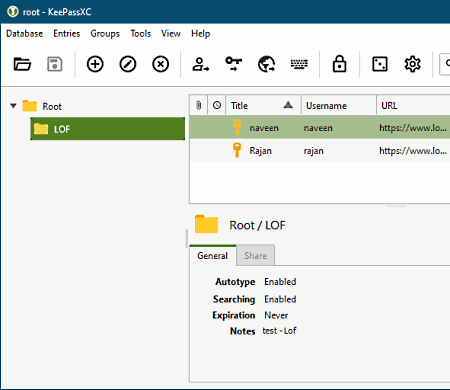Open database folder icon in toolbar
The image size is (450, 390).
click(x=22, y=64)
